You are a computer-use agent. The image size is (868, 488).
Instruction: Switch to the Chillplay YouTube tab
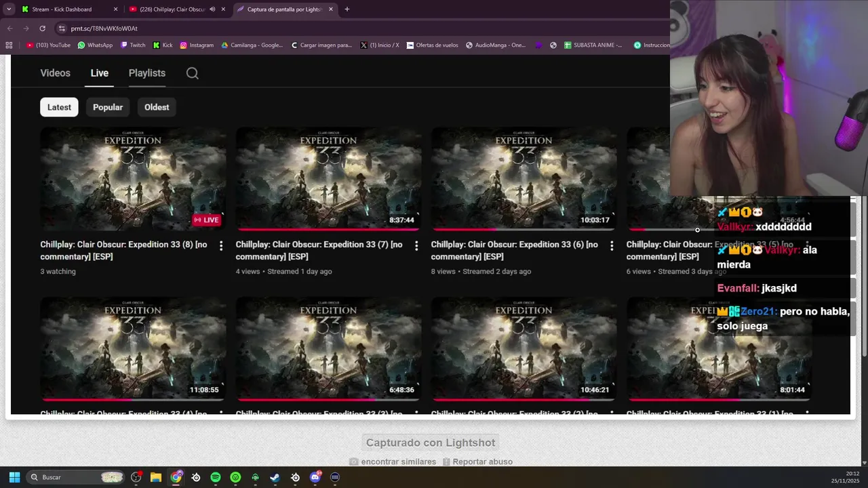pos(178,9)
